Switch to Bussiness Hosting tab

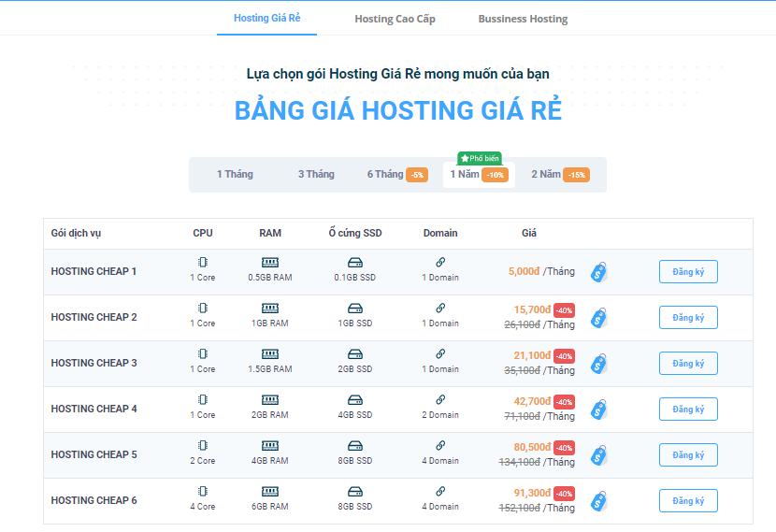[x=523, y=19]
